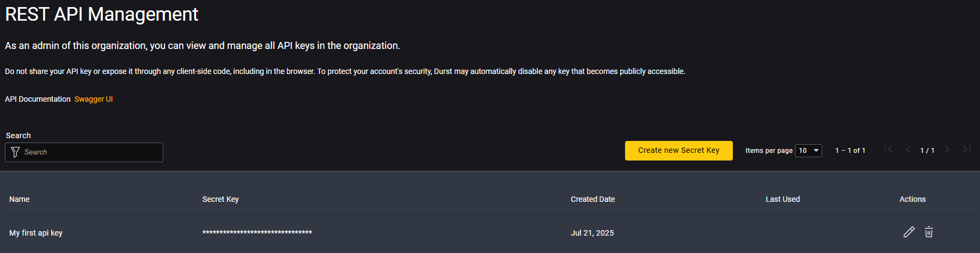The height and width of the screenshot is (253, 980).
Task: Sort by the Name column header
Action: tap(20, 199)
